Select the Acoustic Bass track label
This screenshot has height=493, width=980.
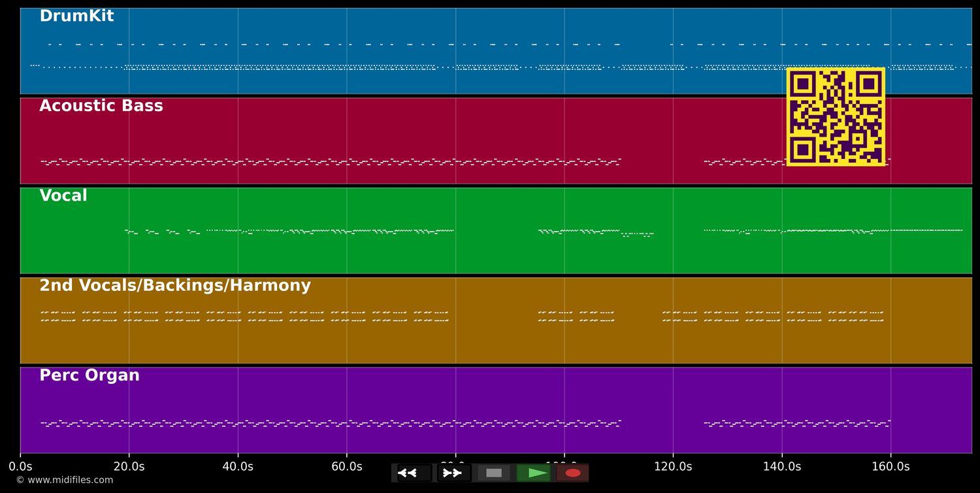tap(101, 106)
